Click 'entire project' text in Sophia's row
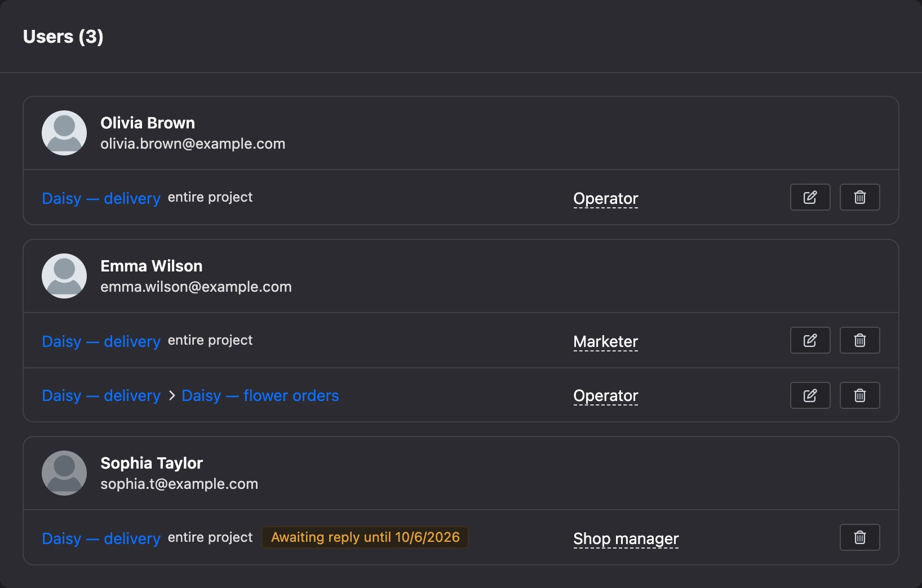This screenshot has width=922, height=588. [210, 537]
